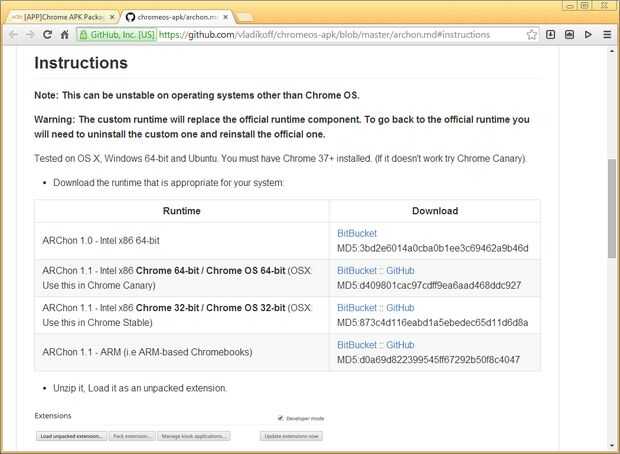Reload the page with the refresh icon
This screenshot has height=454, width=620.
[x=47, y=35]
